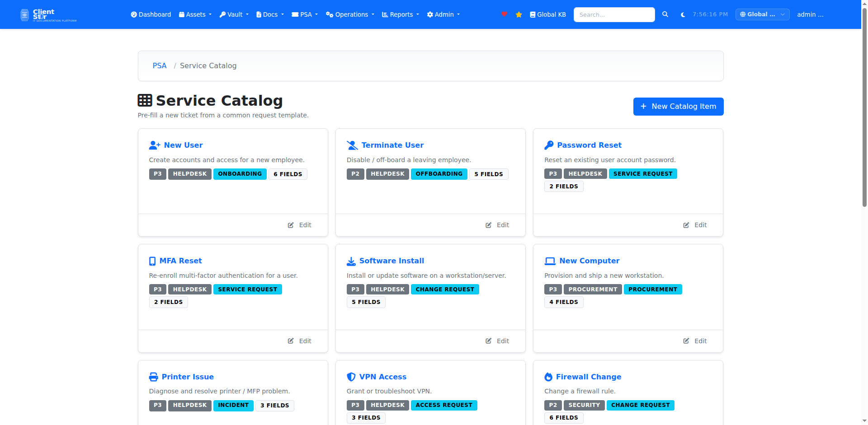The image size is (868, 425).
Task: Open the MFA Reset catalog item
Action: coord(181,261)
